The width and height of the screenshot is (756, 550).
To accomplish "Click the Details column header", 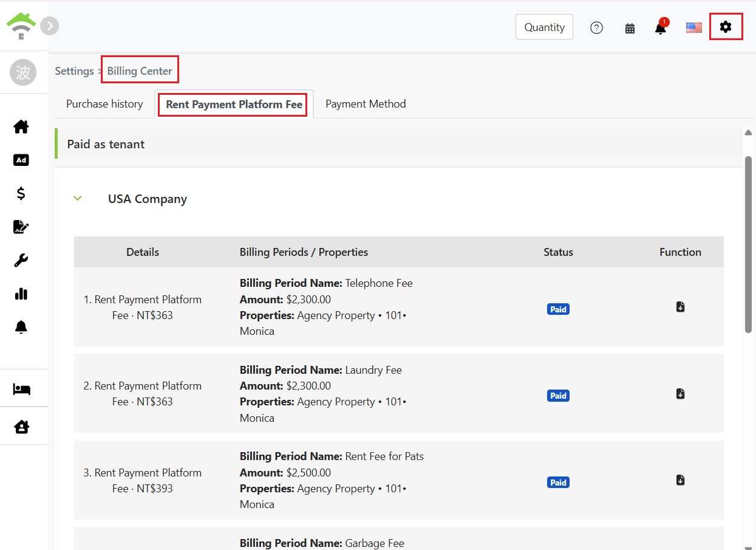I will (143, 252).
